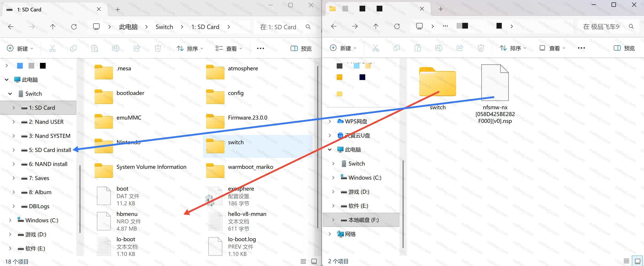The width and height of the screenshot is (644, 266).
Task: Click Switch in the left breadcrumb path
Action: point(164,27)
